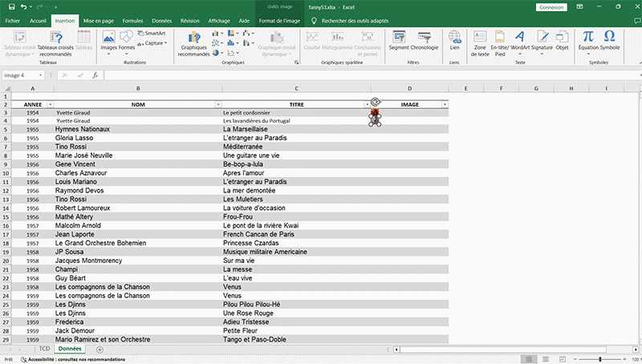The width and height of the screenshot is (642, 364).
Task: Open the Révision ribbon tab
Action: (190, 21)
